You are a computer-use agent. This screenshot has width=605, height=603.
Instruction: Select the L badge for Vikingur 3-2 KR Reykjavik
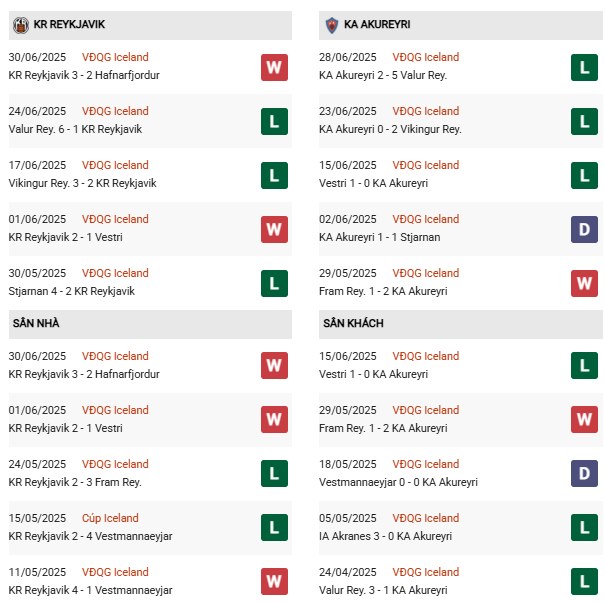pyautogui.click(x=274, y=175)
